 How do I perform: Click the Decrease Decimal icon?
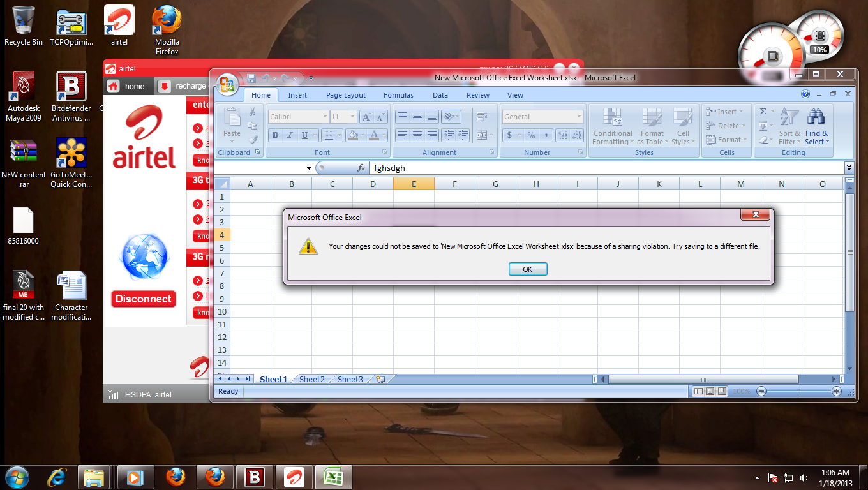(x=576, y=135)
